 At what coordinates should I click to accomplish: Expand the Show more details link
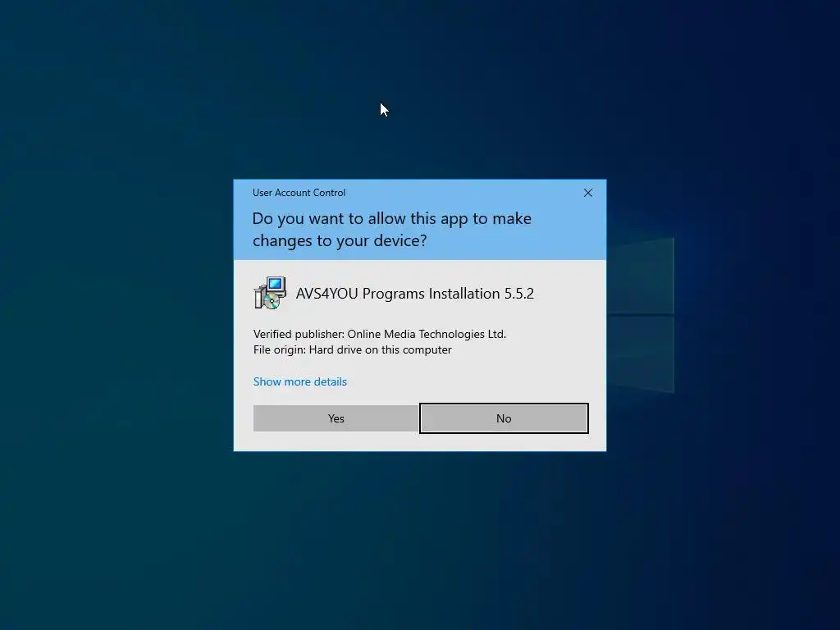coord(300,381)
